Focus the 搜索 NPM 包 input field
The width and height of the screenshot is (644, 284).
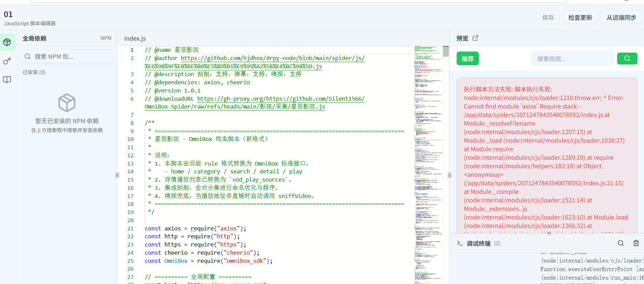coord(67,56)
